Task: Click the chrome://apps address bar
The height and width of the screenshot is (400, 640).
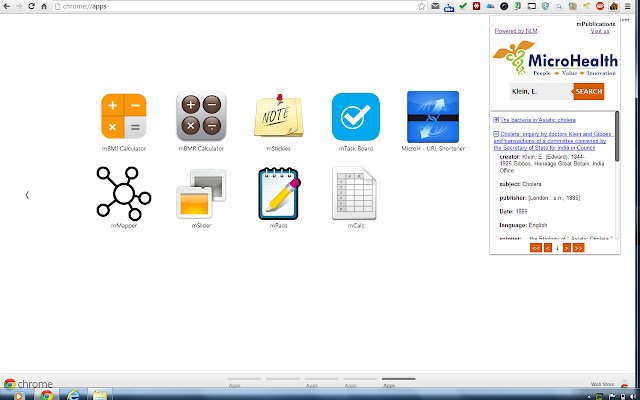Action: [237, 6]
